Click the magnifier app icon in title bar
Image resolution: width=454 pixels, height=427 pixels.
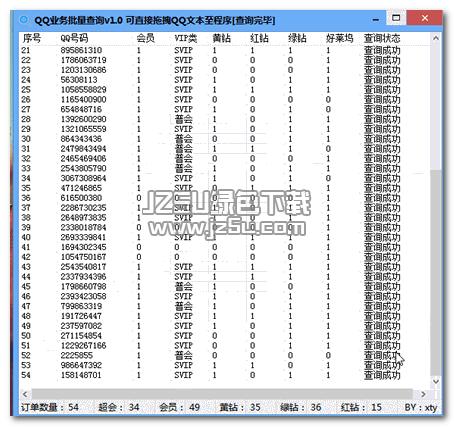24,20
